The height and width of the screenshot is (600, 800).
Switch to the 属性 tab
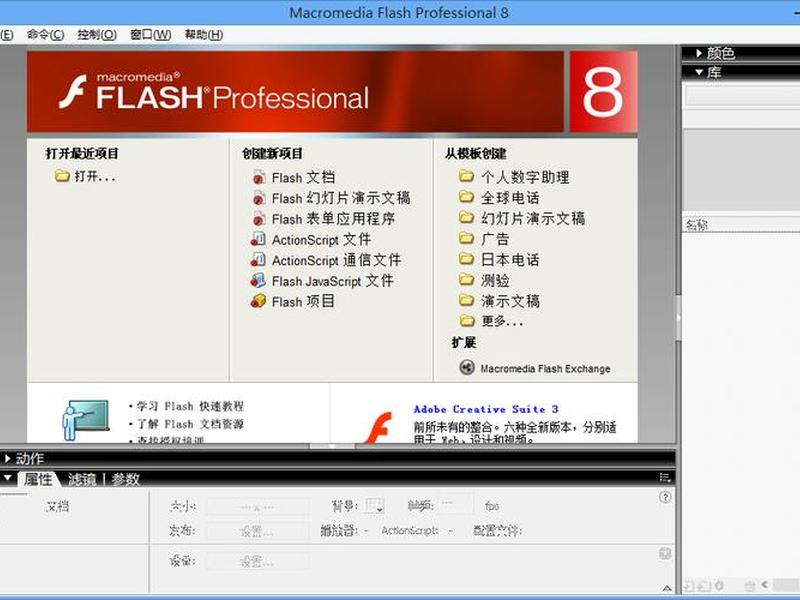click(x=38, y=479)
